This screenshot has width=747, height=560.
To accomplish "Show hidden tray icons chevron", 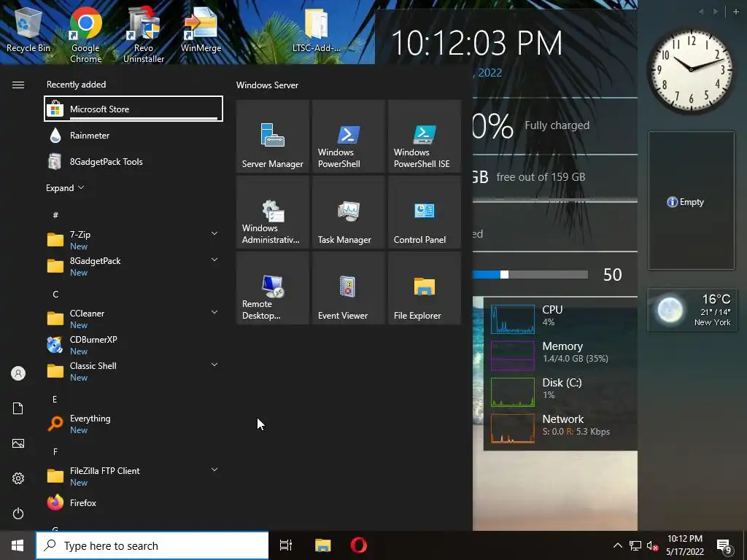I will point(617,545).
